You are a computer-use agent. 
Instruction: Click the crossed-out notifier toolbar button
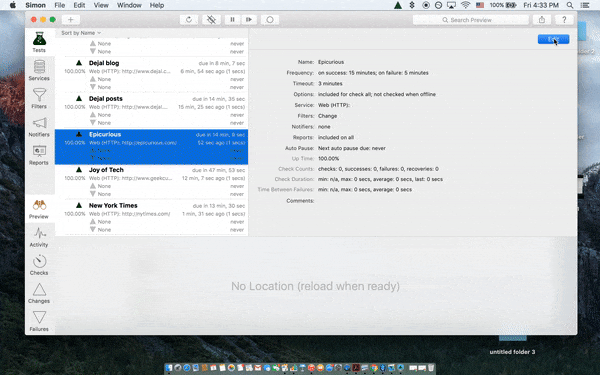(x=211, y=20)
